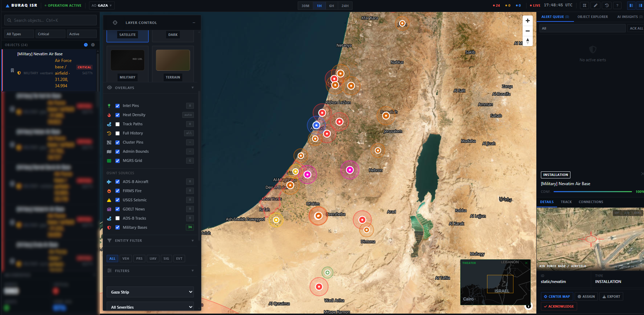Click the blue clock icon beside Objects header
The image size is (644, 315).
coord(86,45)
